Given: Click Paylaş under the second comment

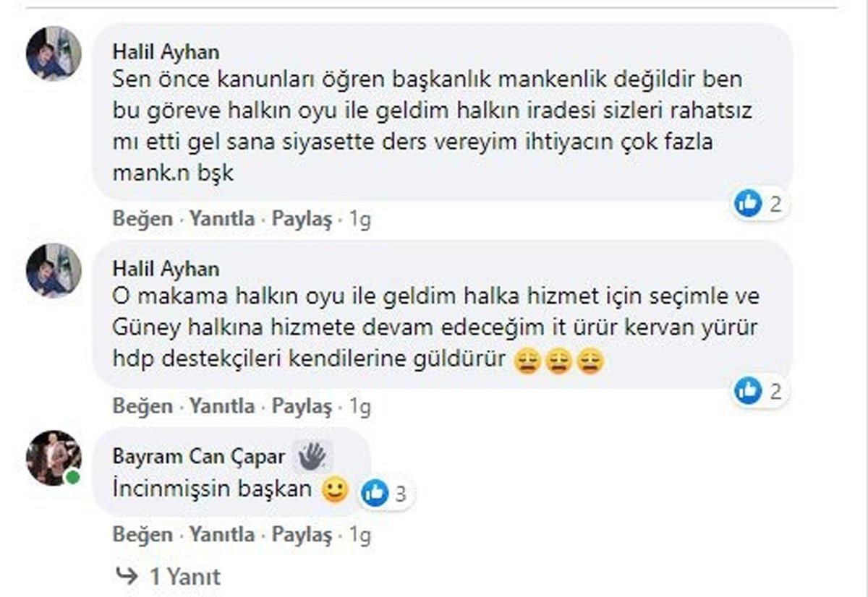Looking at the screenshot, I should click(302, 407).
